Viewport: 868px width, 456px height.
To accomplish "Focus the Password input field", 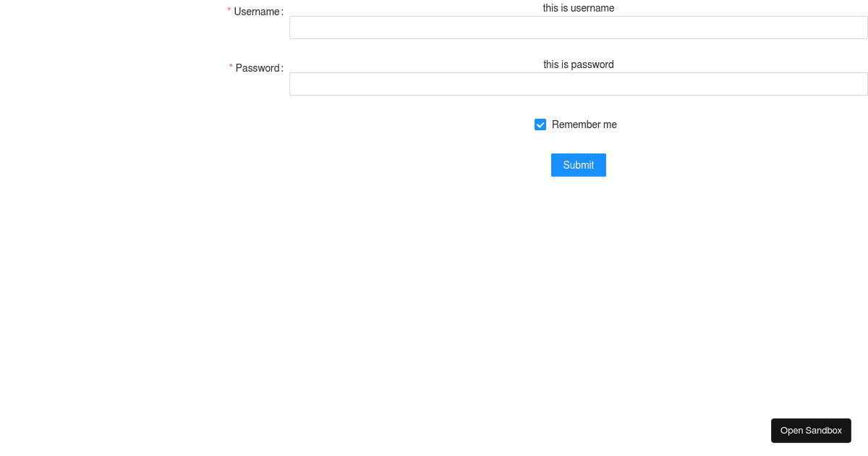I will pos(579,84).
